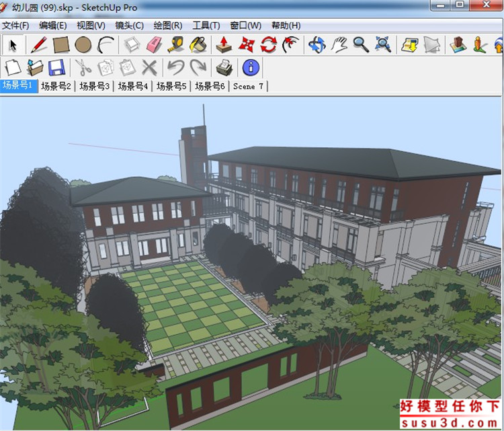Select the red Move tool
The height and width of the screenshot is (431, 504).
tap(247, 44)
